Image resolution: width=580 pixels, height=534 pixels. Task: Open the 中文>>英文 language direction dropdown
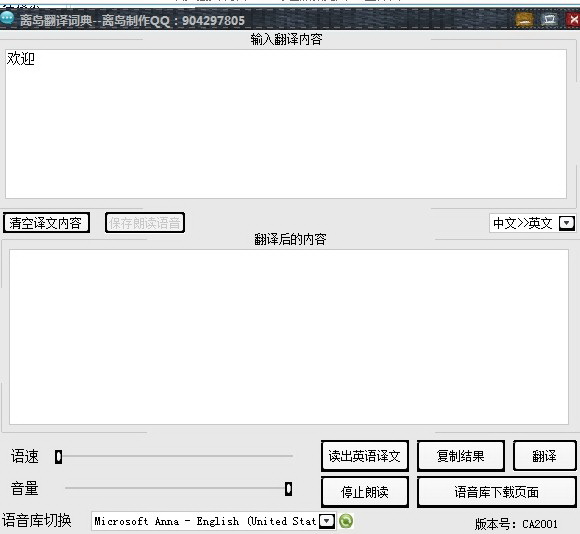(x=567, y=223)
